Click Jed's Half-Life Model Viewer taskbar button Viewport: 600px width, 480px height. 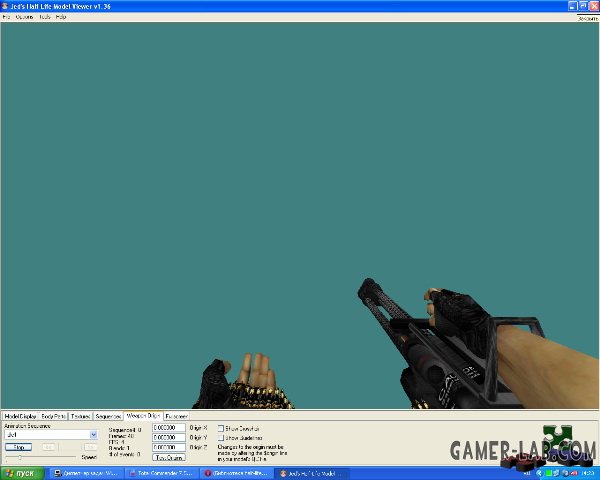click(x=311, y=473)
